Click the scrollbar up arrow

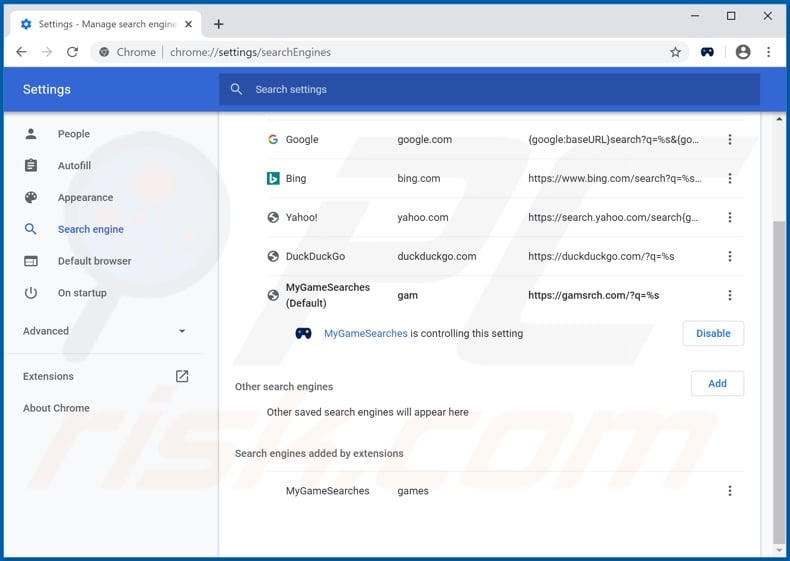click(x=779, y=119)
